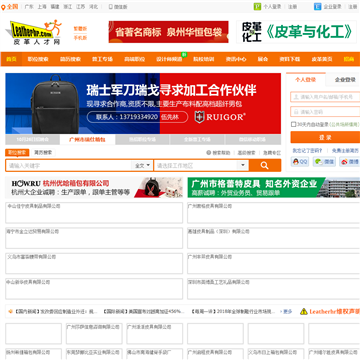Click the 免费注册简历 link
The image size is (360, 360).
345,150
